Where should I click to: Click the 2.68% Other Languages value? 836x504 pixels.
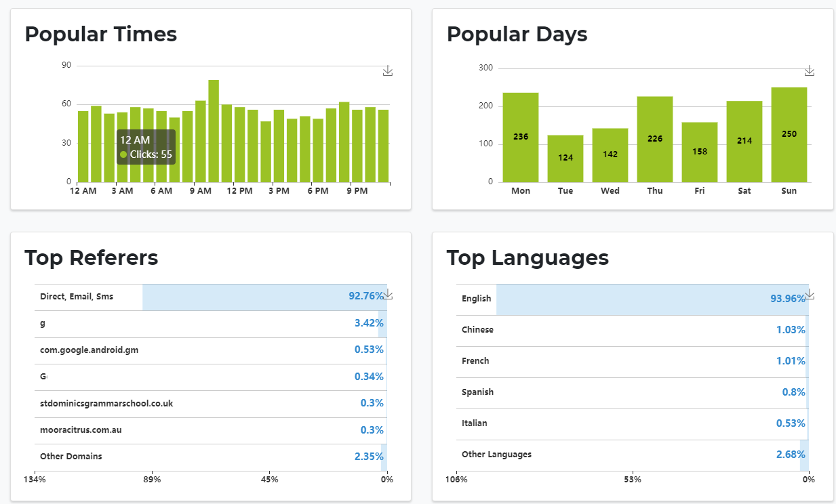click(791, 455)
